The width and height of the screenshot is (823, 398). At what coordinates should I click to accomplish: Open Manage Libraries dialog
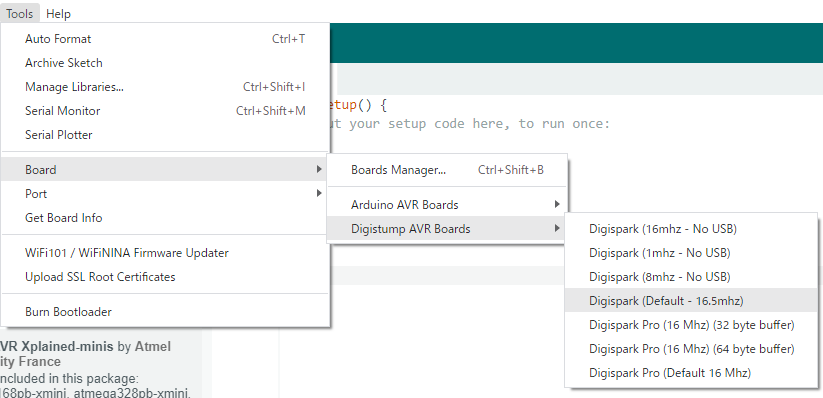(x=165, y=87)
